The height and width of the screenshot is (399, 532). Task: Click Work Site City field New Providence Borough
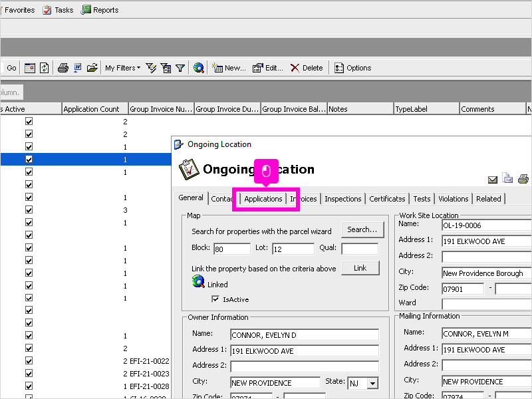[487, 273]
